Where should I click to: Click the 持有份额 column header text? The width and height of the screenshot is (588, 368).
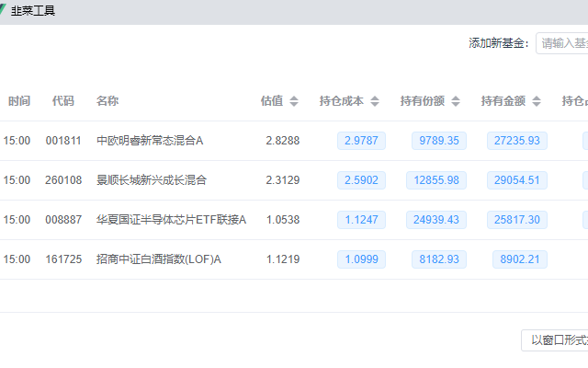pos(423,101)
